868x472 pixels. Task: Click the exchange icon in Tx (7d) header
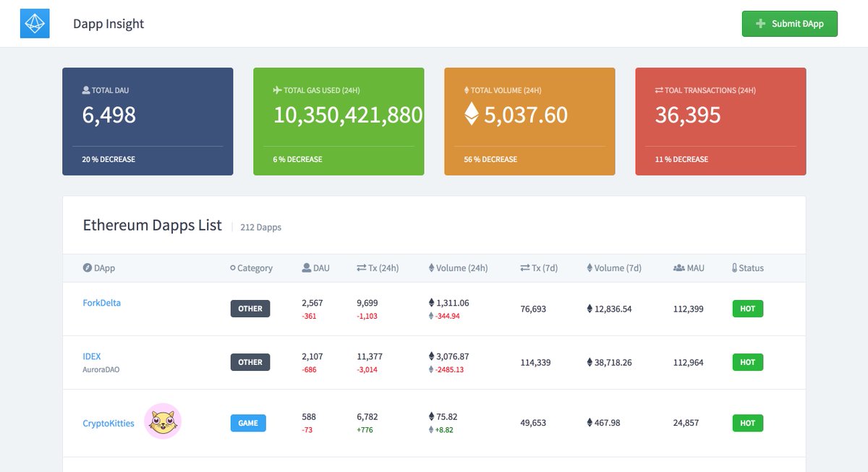pyautogui.click(x=525, y=267)
